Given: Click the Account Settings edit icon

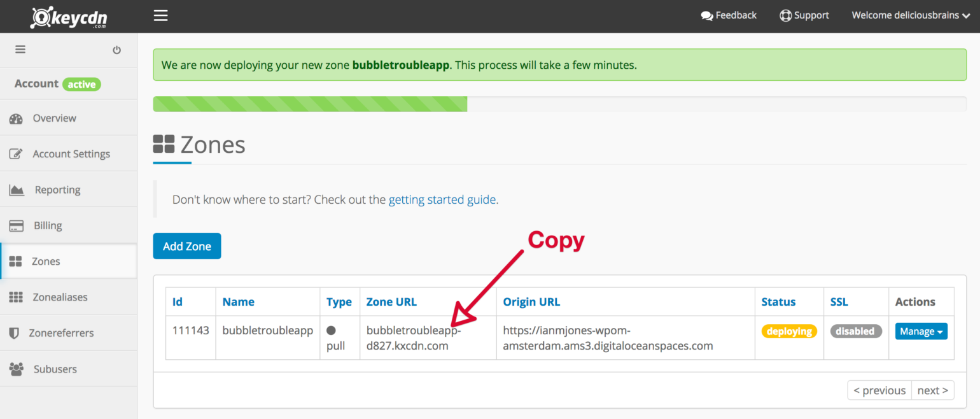Looking at the screenshot, I should (x=16, y=154).
